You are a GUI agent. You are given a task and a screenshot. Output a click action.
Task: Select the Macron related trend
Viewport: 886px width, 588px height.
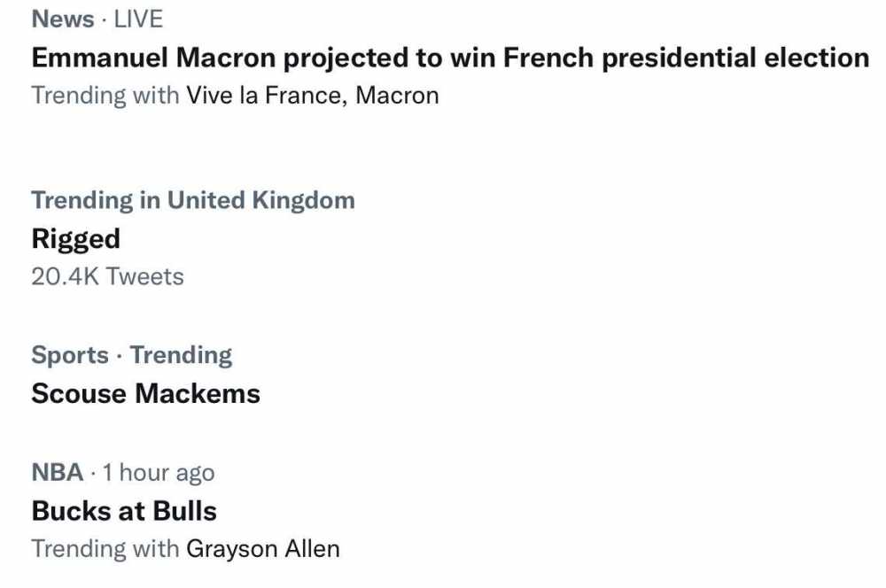click(397, 96)
